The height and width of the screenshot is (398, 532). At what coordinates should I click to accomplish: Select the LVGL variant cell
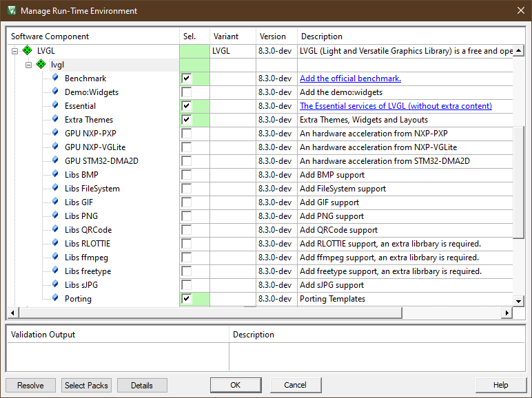click(x=233, y=51)
